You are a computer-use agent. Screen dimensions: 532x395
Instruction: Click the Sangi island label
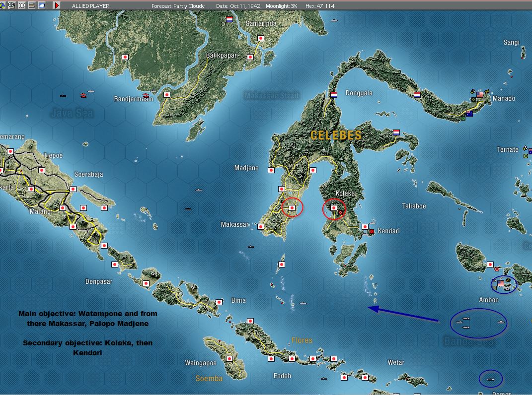pyautogui.click(x=511, y=42)
